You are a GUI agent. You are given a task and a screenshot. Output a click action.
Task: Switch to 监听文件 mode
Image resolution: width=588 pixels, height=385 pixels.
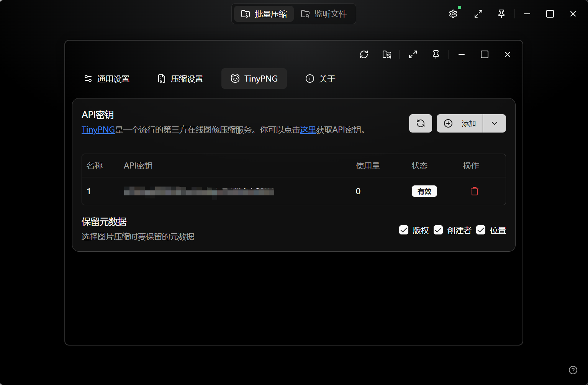point(324,14)
